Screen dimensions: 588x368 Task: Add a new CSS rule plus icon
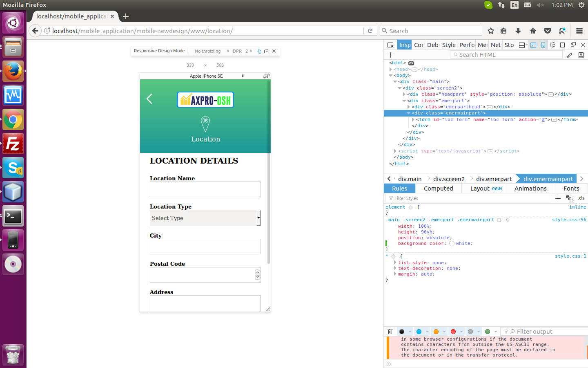coord(558,198)
